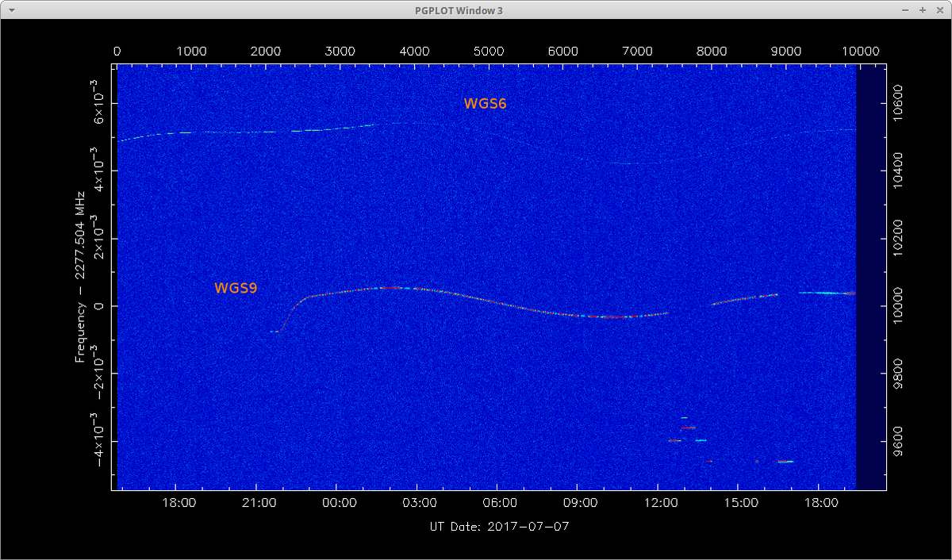This screenshot has height=560, width=952.
Task: Maximize the PGPLOT window using plus button
Action: [923, 10]
